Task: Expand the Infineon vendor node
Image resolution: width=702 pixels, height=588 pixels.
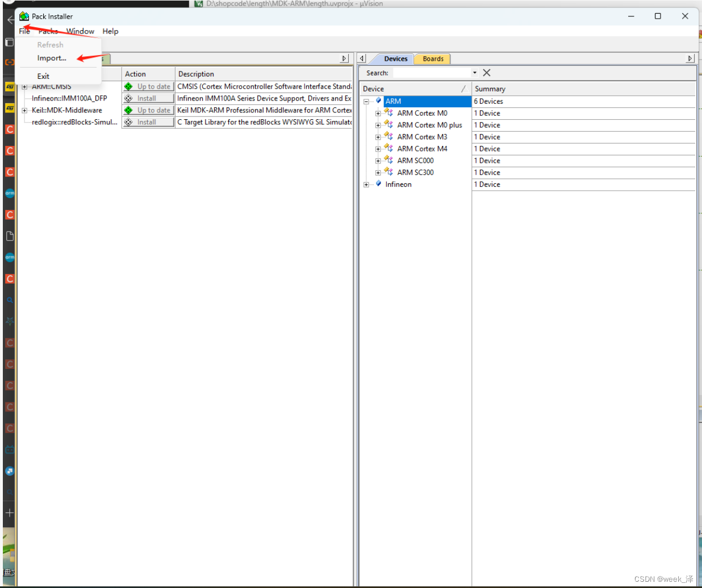Action: (x=366, y=185)
